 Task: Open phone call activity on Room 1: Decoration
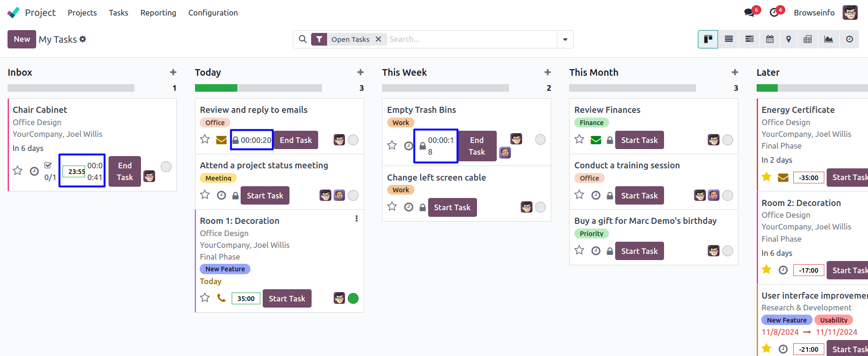(221, 298)
